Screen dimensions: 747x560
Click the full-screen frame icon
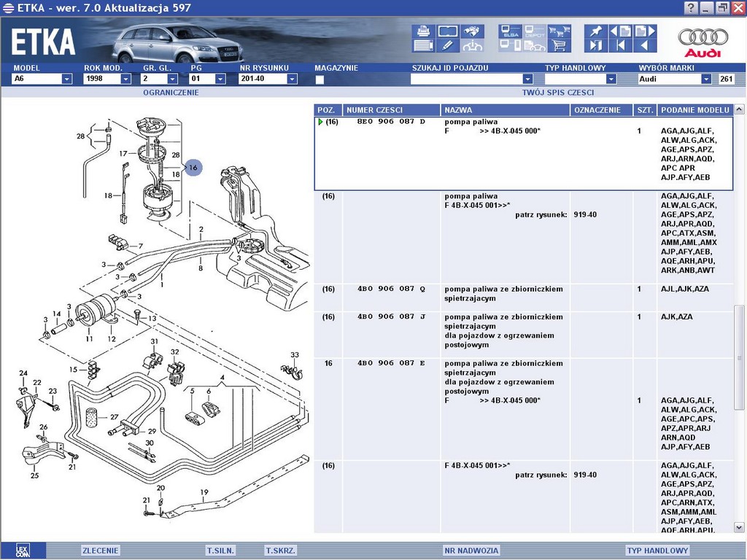pos(448,31)
